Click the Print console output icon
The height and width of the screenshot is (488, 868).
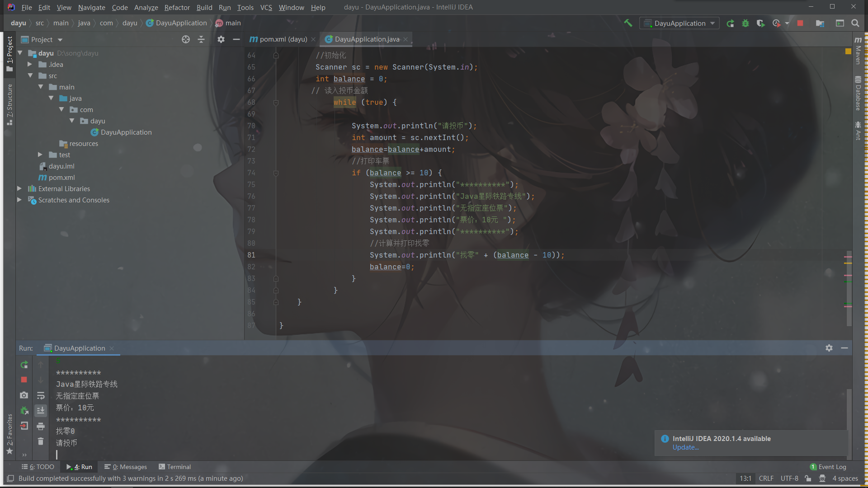click(x=41, y=426)
